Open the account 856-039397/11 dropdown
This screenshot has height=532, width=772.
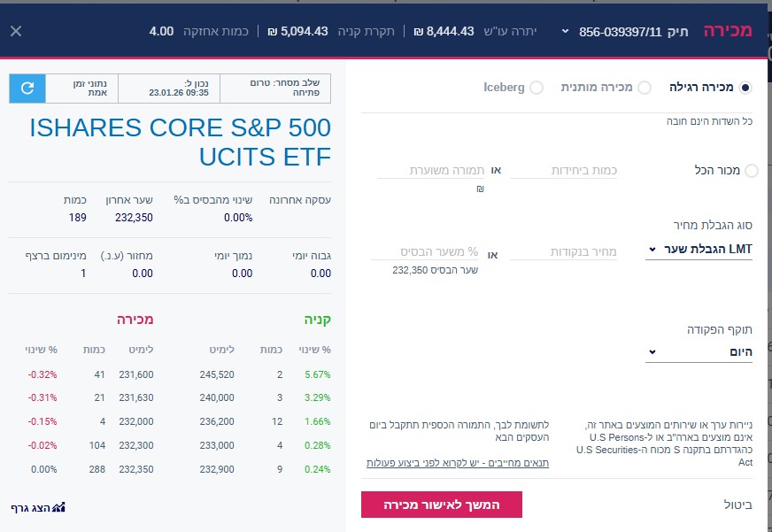click(564, 32)
